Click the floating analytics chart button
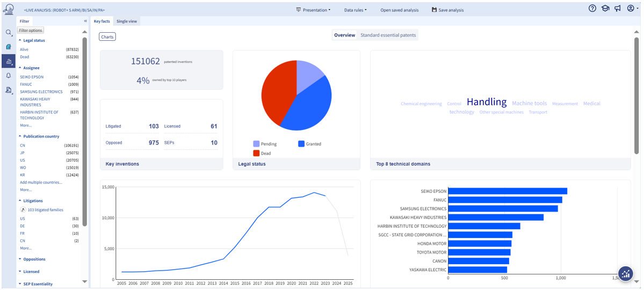 pos(625,273)
